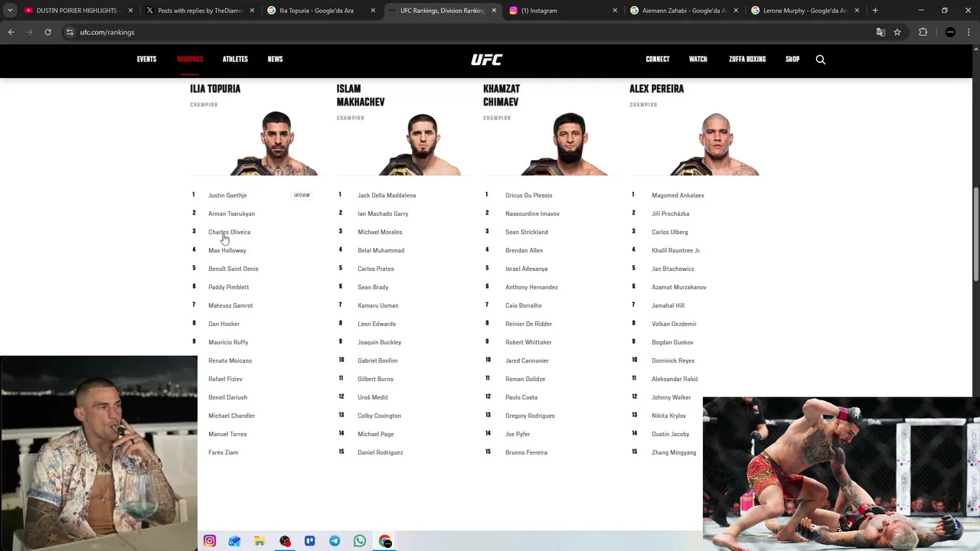Viewport: 980px width, 551px height.
Task: Open the Chrome three-dot menu
Action: [969, 32]
